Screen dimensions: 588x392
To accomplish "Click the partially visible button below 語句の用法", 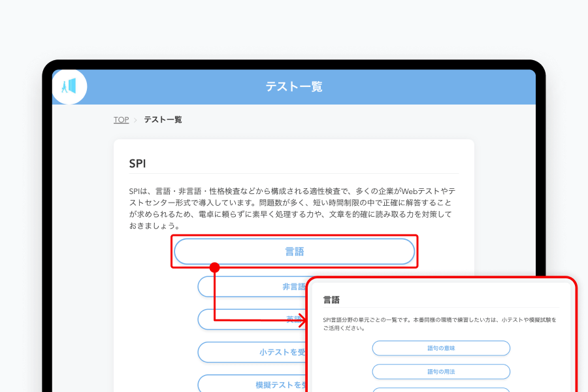I will click(441, 389).
